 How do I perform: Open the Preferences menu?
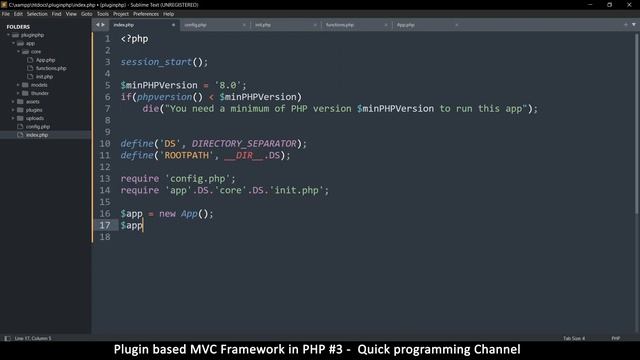pyautogui.click(x=146, y=14)
